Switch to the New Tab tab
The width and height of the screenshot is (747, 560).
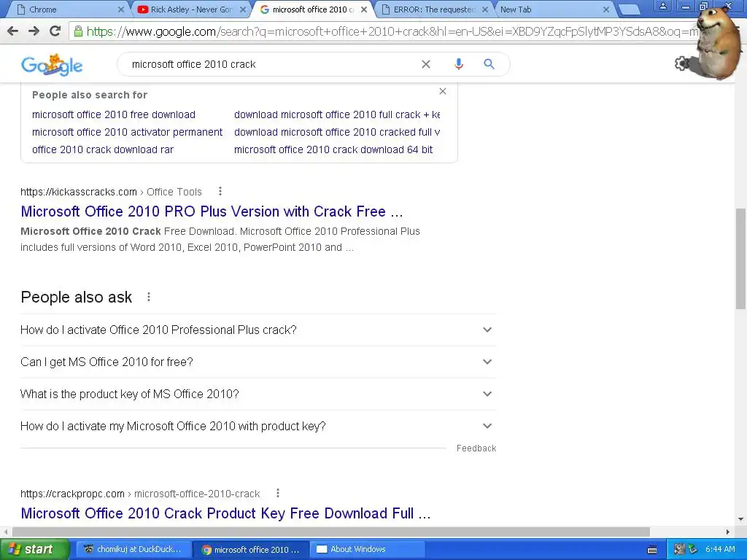pos(553,9)
